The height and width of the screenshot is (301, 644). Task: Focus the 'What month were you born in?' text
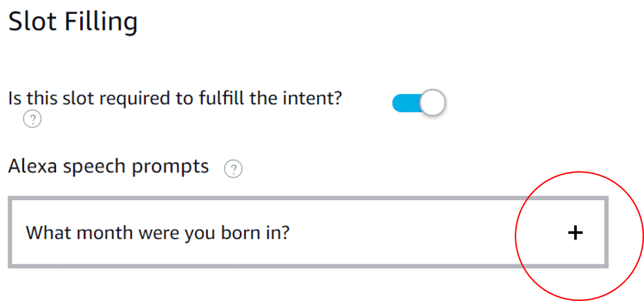(158, 233)
